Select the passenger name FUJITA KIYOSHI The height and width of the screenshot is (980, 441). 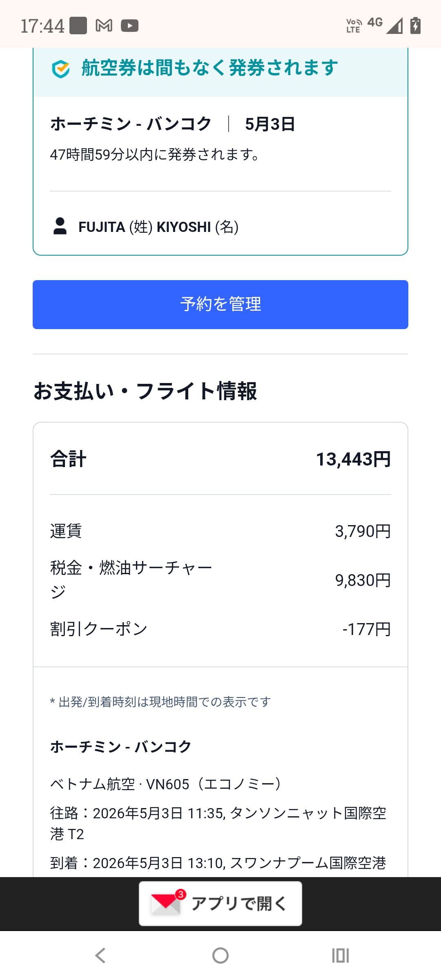click(158, 227)
